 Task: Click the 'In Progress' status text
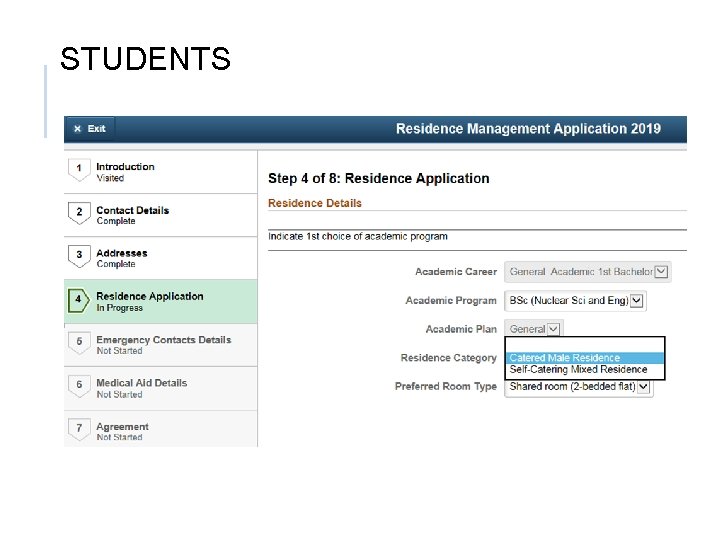point(119,308)
